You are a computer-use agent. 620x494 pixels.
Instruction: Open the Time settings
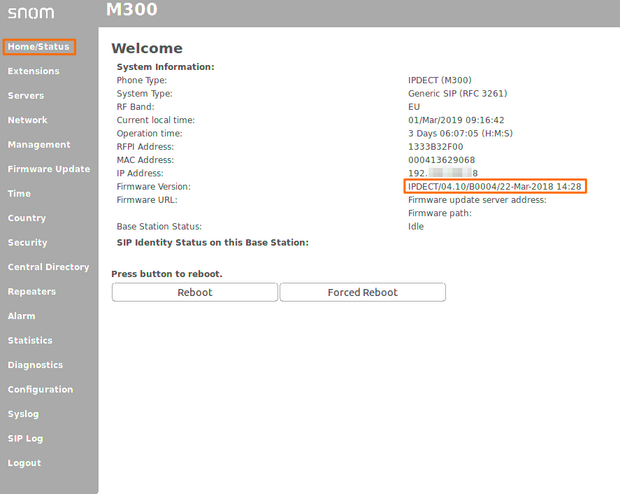tap(19, 194)
